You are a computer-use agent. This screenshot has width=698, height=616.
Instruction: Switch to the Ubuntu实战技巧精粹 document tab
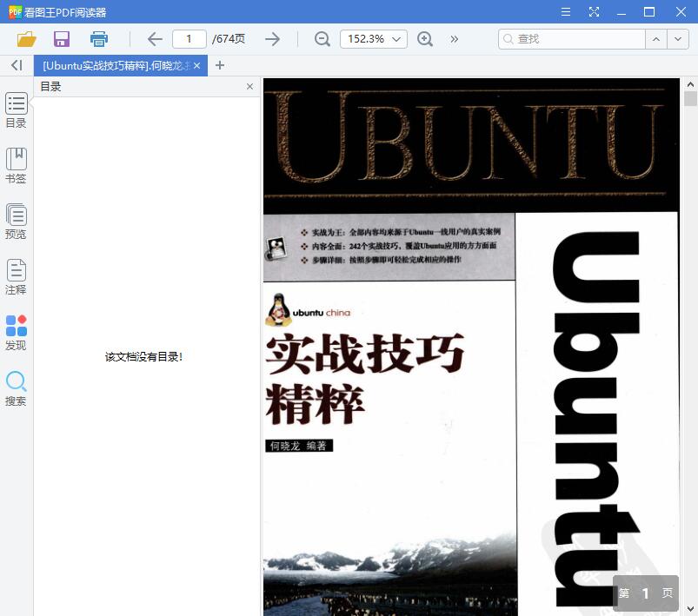(116, 66)
